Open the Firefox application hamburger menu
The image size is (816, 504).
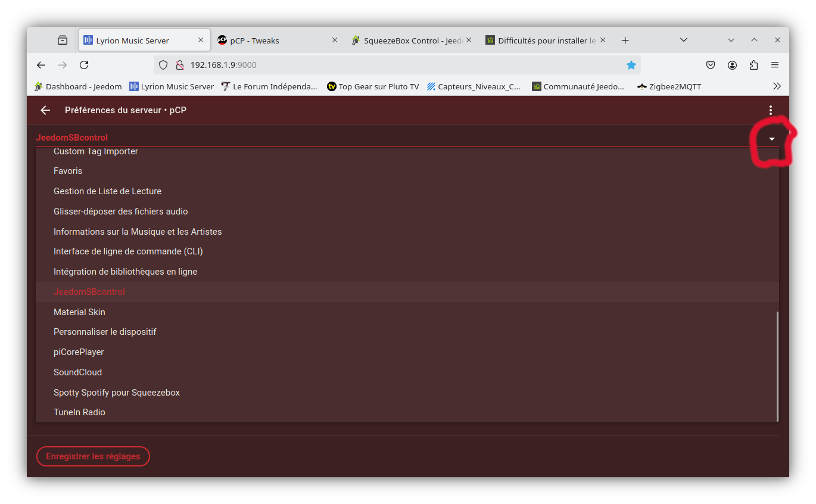pos(775,65)
